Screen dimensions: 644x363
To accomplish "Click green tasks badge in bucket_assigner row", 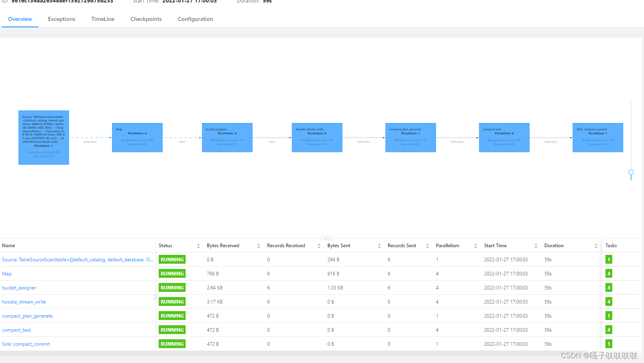I will (x=609, y=288).
